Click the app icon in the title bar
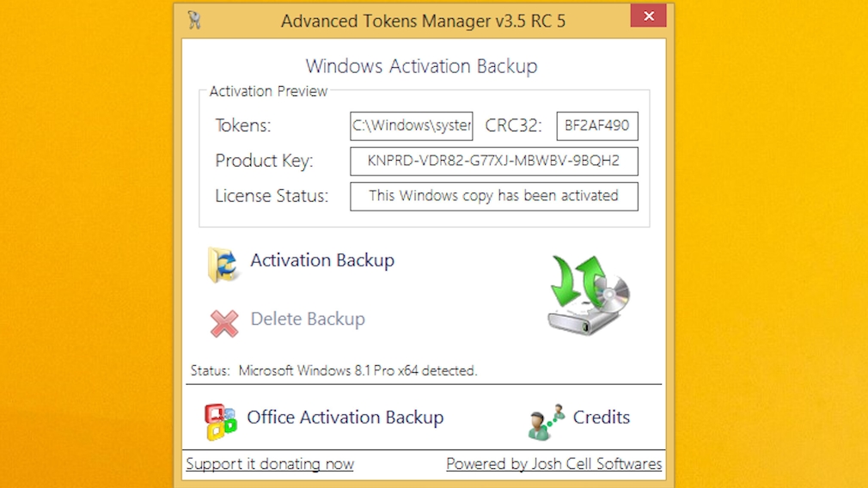 click(194, 20)
